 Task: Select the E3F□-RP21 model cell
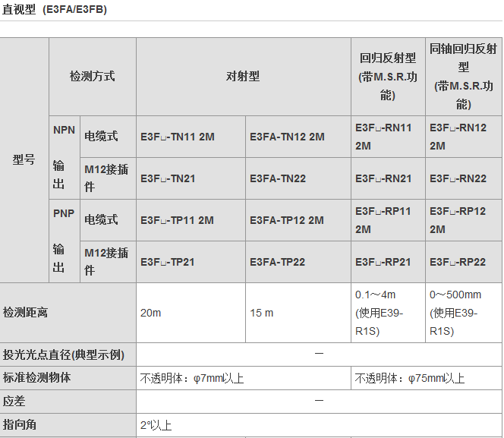(383, 262)
